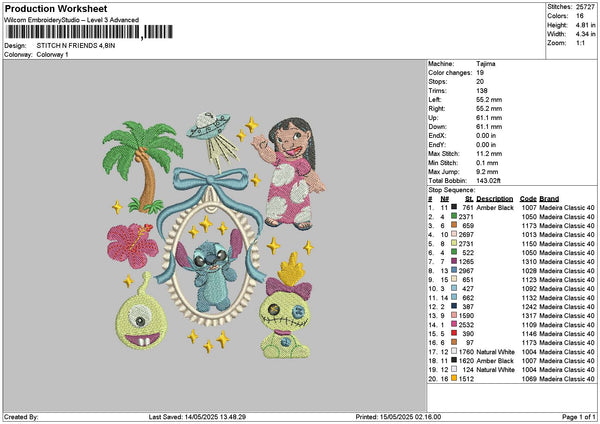Click code 1310 in stop 7
This screenshot has height=424, width=600.
pyautogui.click(x=529, y=262)
